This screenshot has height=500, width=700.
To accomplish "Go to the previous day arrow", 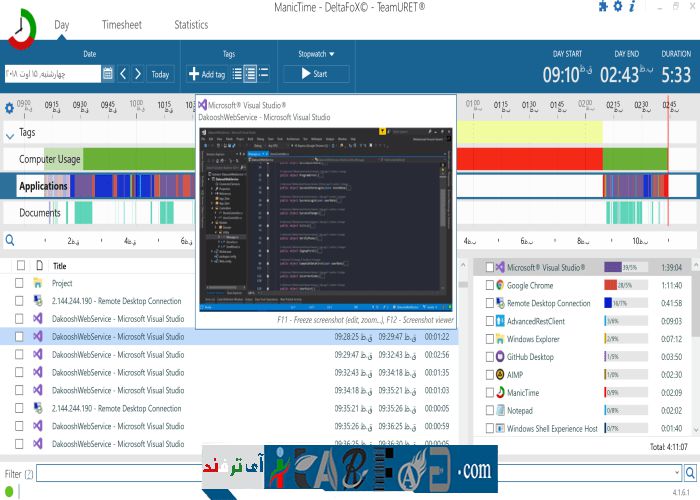I will 124,74.
